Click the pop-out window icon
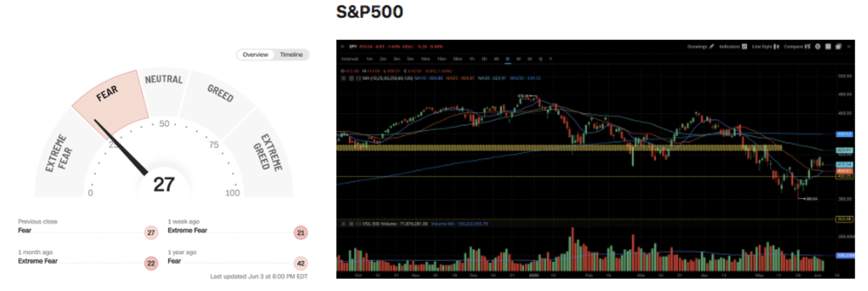This screenshot has width=868, height=291. [x=838, y=46]
